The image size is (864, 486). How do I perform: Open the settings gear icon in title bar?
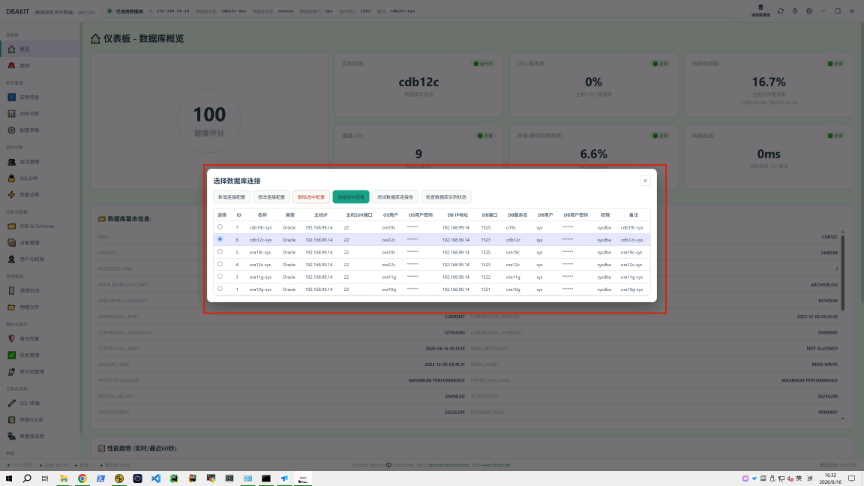[809, 11]
